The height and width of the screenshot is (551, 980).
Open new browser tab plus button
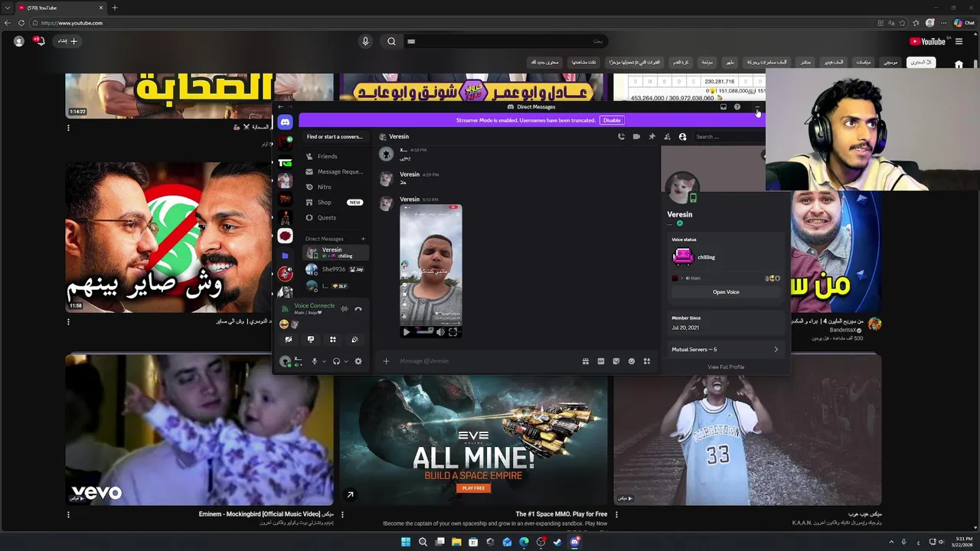pyautogui.click(x=115, y=8)
